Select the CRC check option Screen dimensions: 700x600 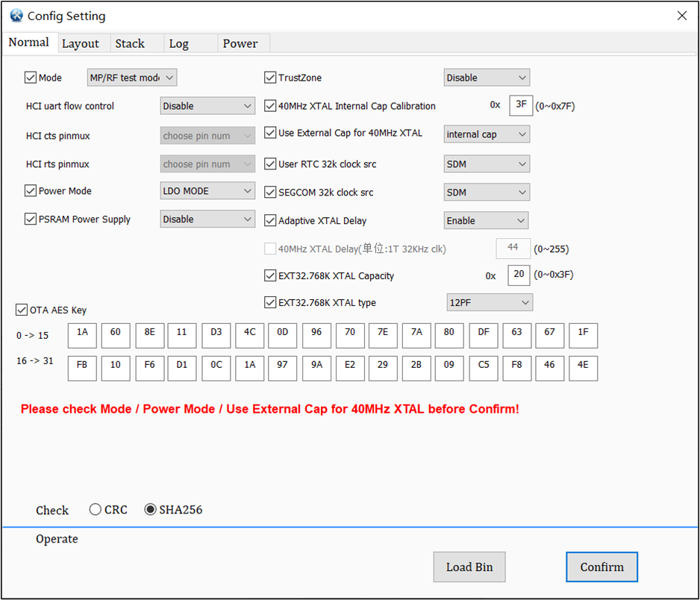tap(96, 510)
